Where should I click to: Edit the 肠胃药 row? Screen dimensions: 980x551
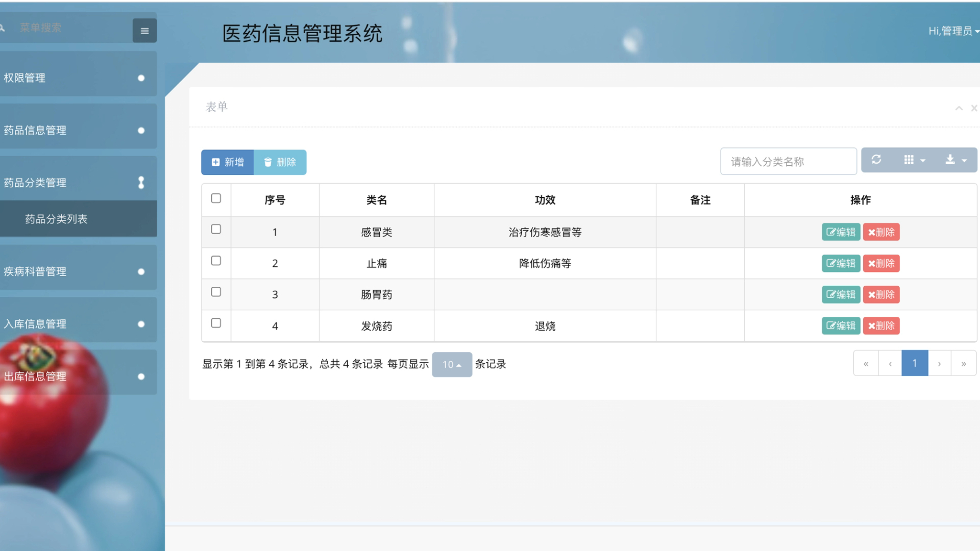click(x=841, y=294)
